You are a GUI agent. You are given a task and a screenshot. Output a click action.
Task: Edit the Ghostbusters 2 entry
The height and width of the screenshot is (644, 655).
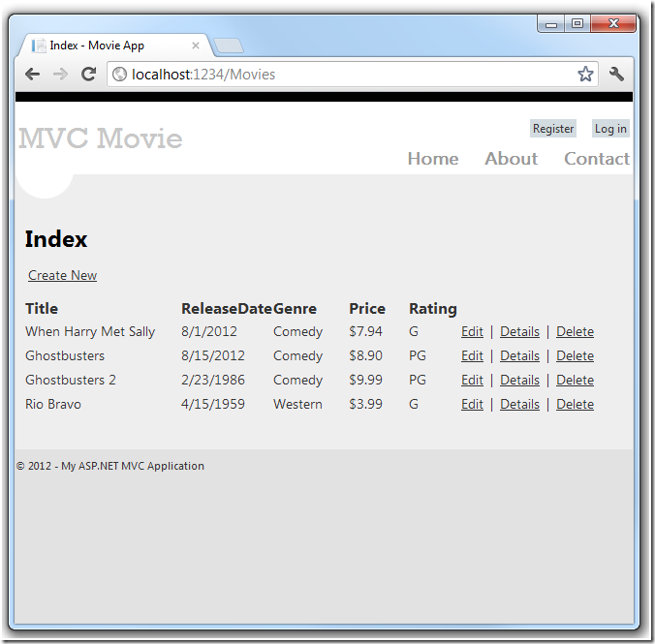(x=472, y=381)
